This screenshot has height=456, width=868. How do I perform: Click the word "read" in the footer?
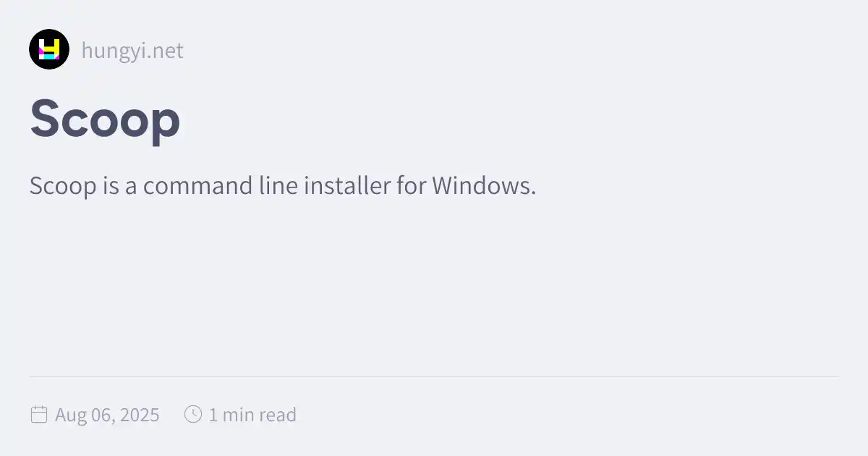(x=278, y=415)
